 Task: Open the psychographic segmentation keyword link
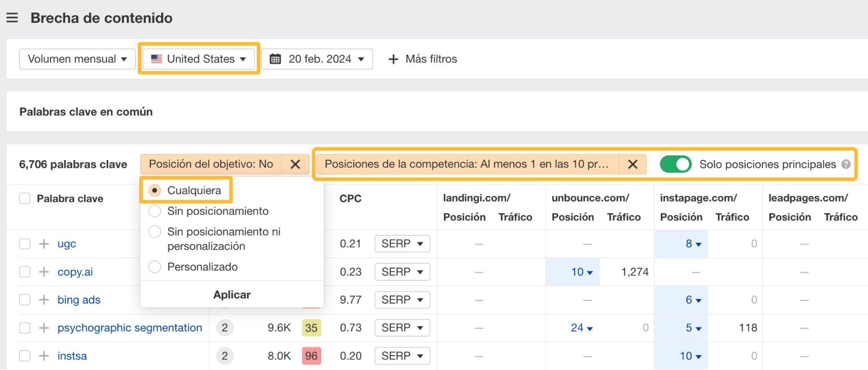[x=130, y=328]
